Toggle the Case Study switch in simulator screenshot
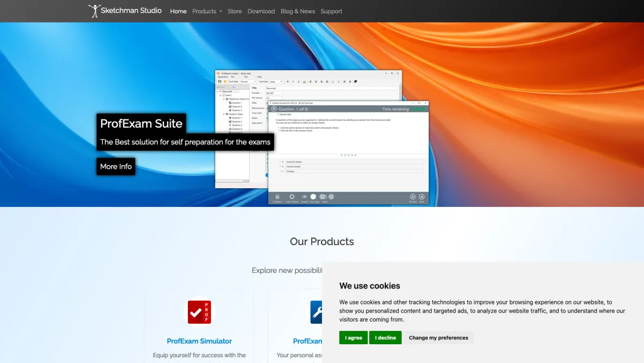 [x=314, y=197]
